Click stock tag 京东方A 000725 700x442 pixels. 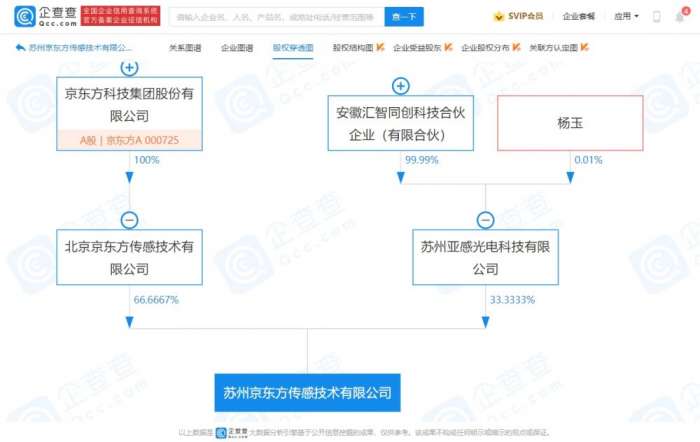point(129,140)
